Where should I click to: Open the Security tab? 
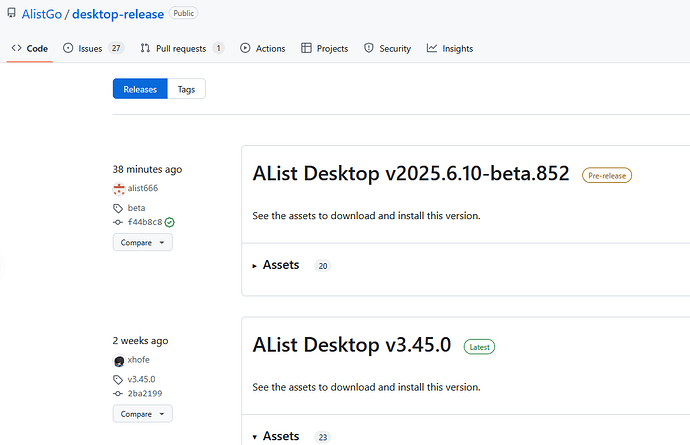[387, 48]
